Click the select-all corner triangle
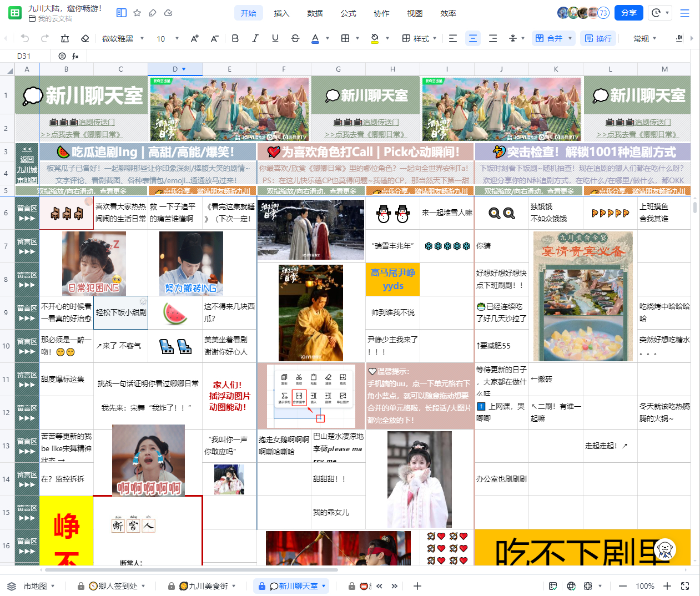This screenshot has width=700, height=596. pyautogui.click(x=9, y=70)
